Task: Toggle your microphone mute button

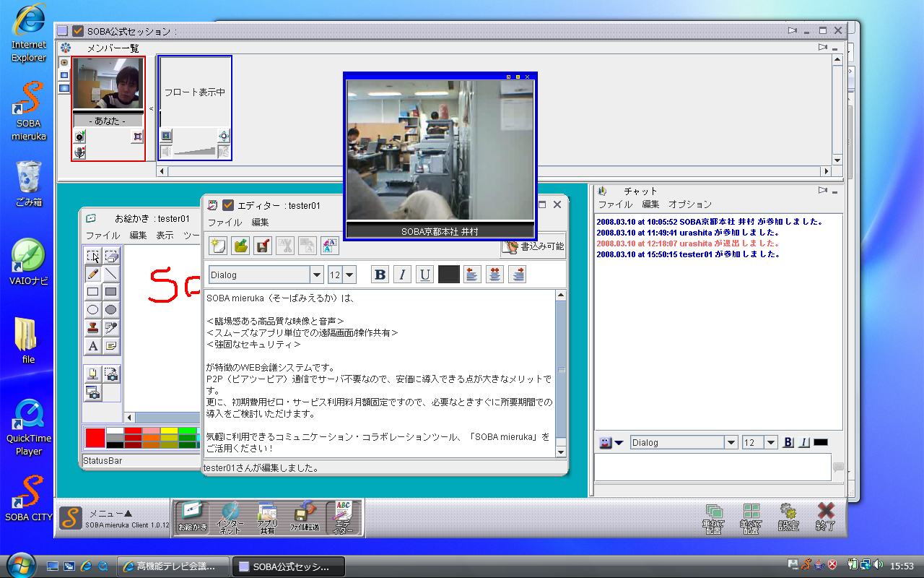Action: pyautogui.click(x=80, y=152)
